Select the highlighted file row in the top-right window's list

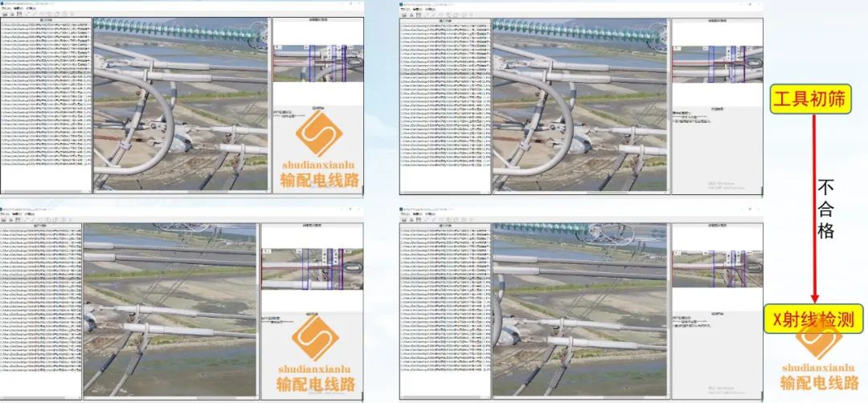click(x=445, y=74)
